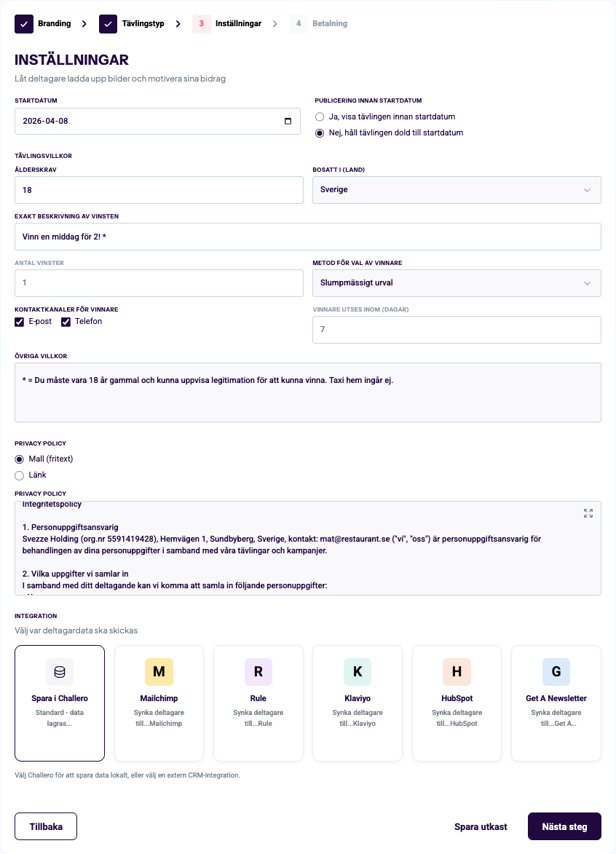The height and width of the screenshot is (854, 616).
Task: Choose the HubSpot integration icon
Action: click(x=457, y=671)
